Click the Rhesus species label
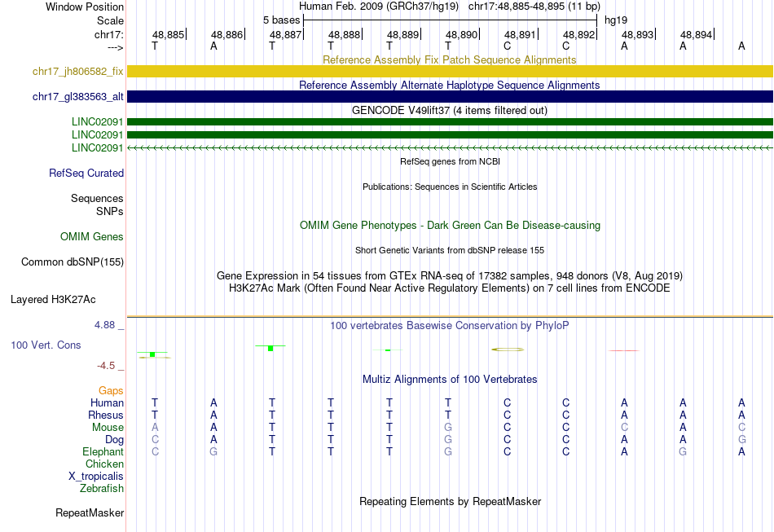 point(106,415)
